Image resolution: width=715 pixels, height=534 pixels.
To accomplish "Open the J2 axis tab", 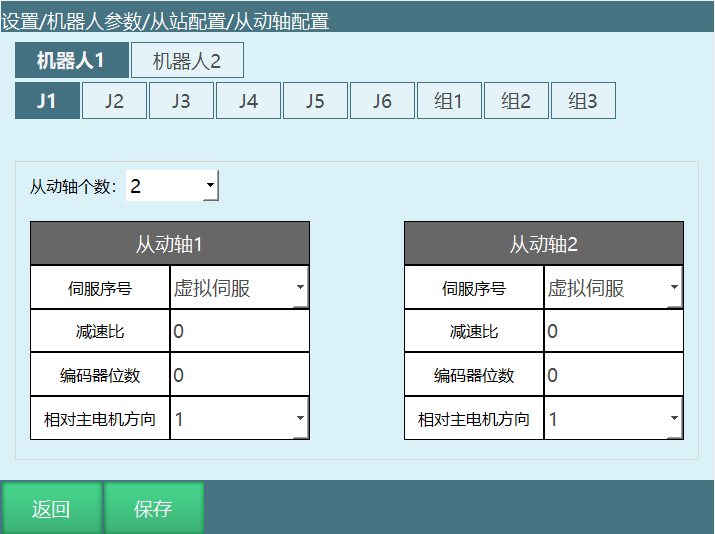I will click(x=114, y=101).
